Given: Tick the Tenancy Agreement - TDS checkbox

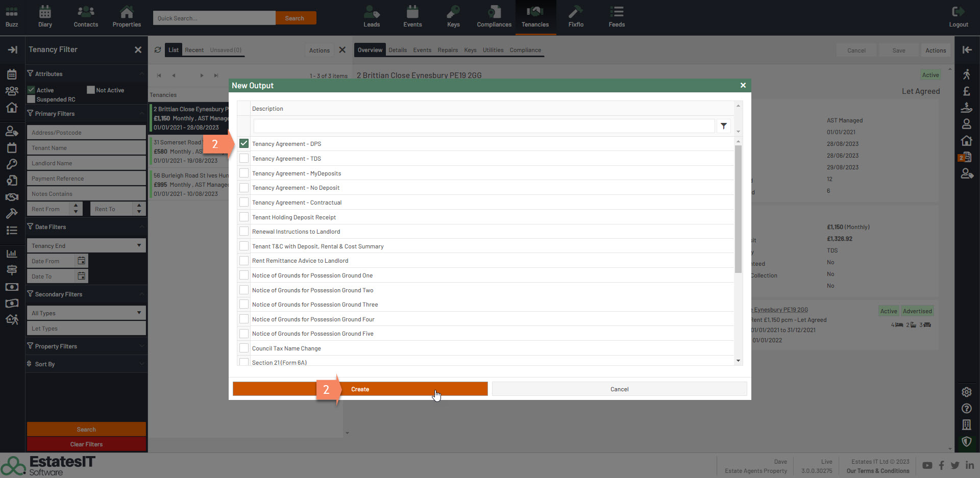Looking at the screenshot, I should tap(244, 159).
